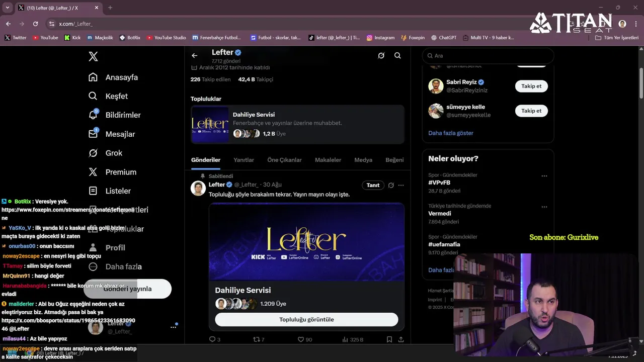Open Keşfet search icon in sidebar
644x362 pixels.
coord(93,96)
